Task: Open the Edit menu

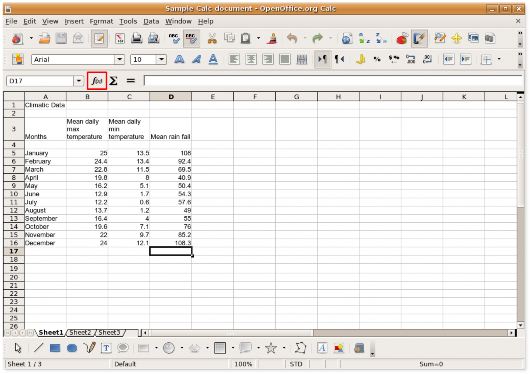Action: [29, 21]
